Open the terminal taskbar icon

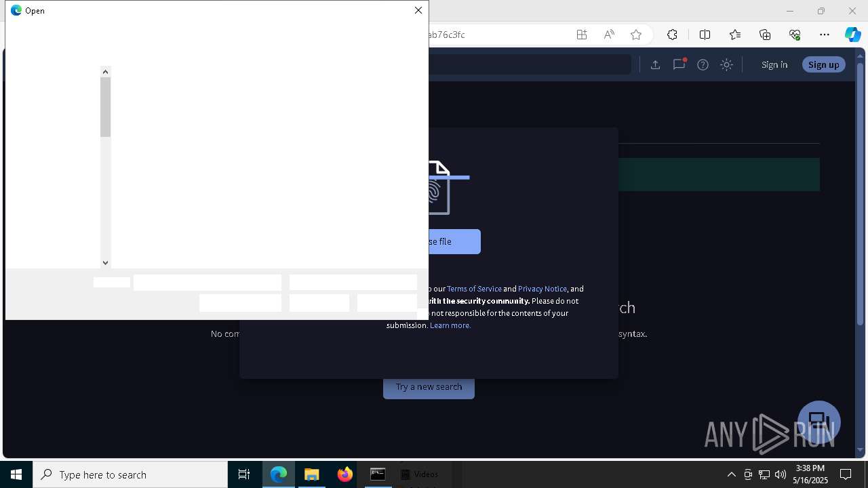pos(378,474)
